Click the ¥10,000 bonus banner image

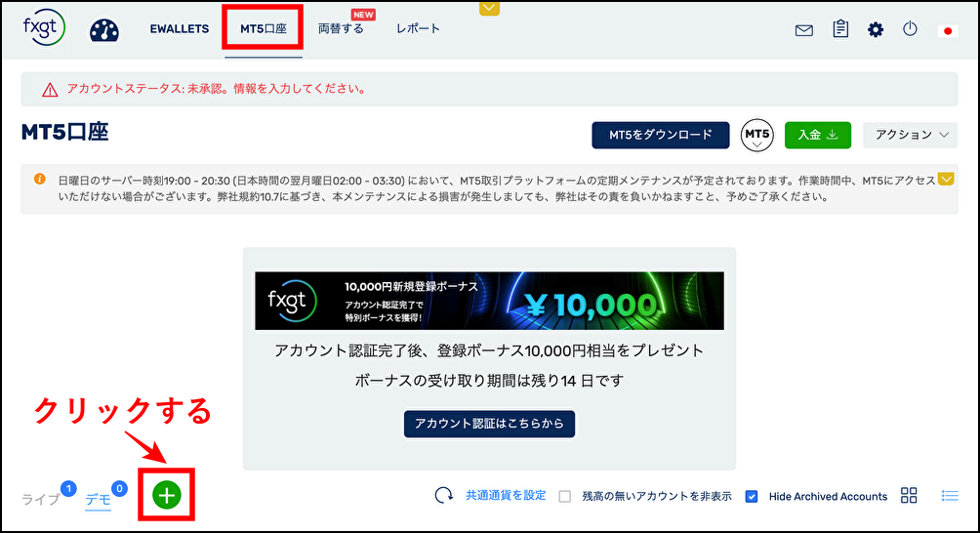pos(489,301)
